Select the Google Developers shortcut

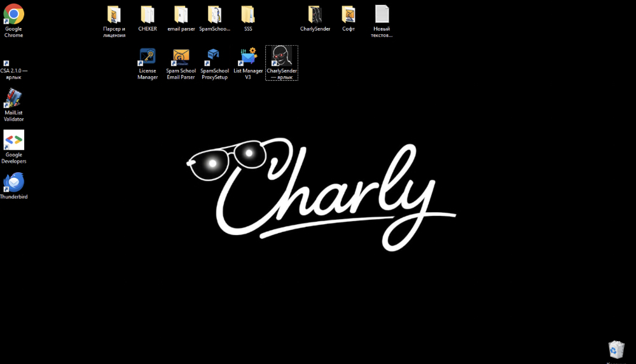click(x=13, y=140)
